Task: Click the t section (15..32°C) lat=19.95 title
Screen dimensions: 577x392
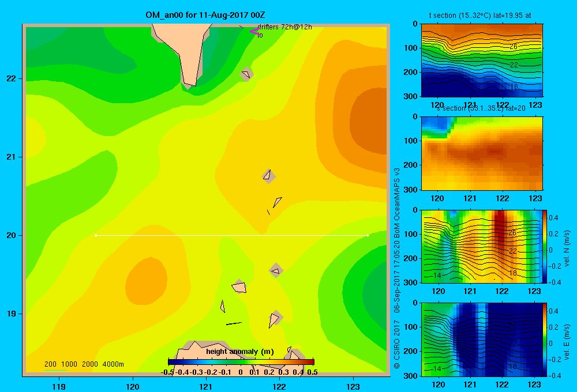Action: [x=480, y=16]
